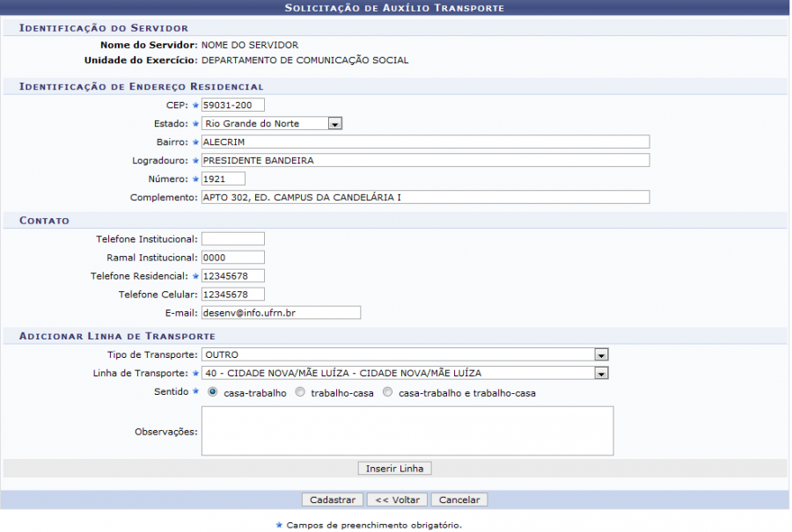The image size is (792, 532).
Task: Click into the CEP field
Action: [232, 106]
